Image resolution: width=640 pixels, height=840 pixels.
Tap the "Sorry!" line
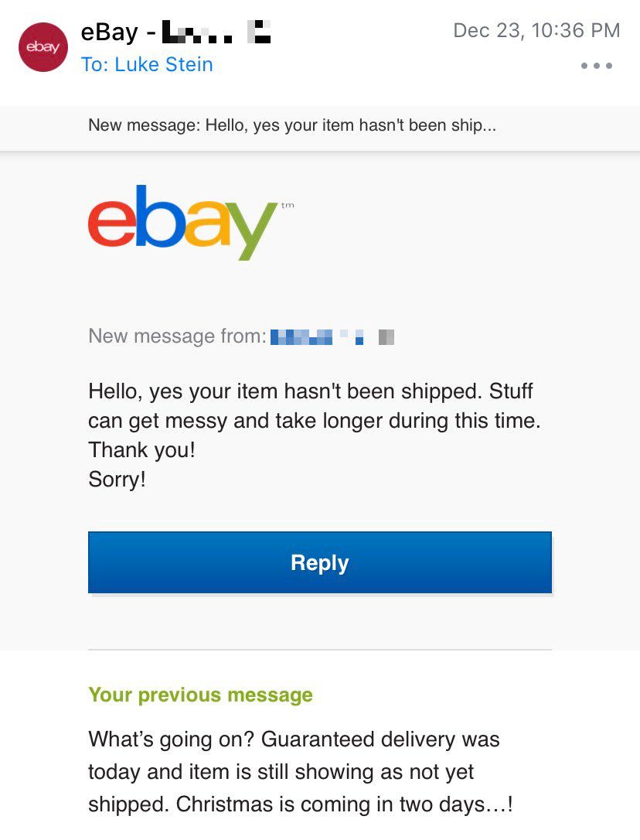pos(117,480)
